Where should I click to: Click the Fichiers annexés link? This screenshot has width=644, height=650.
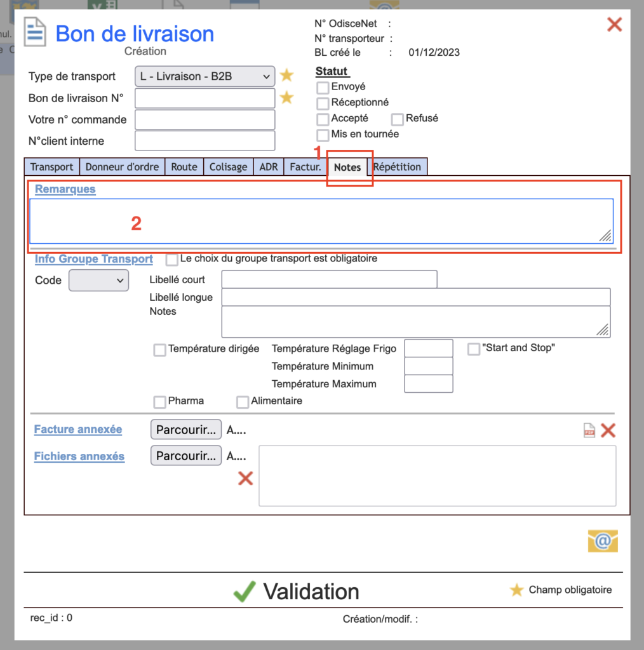pos(79,456)
